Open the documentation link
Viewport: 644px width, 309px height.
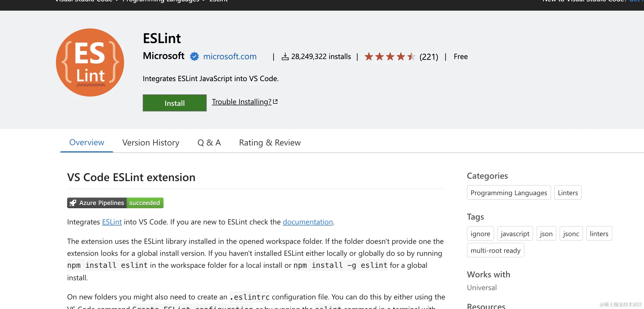coord(308,222)
